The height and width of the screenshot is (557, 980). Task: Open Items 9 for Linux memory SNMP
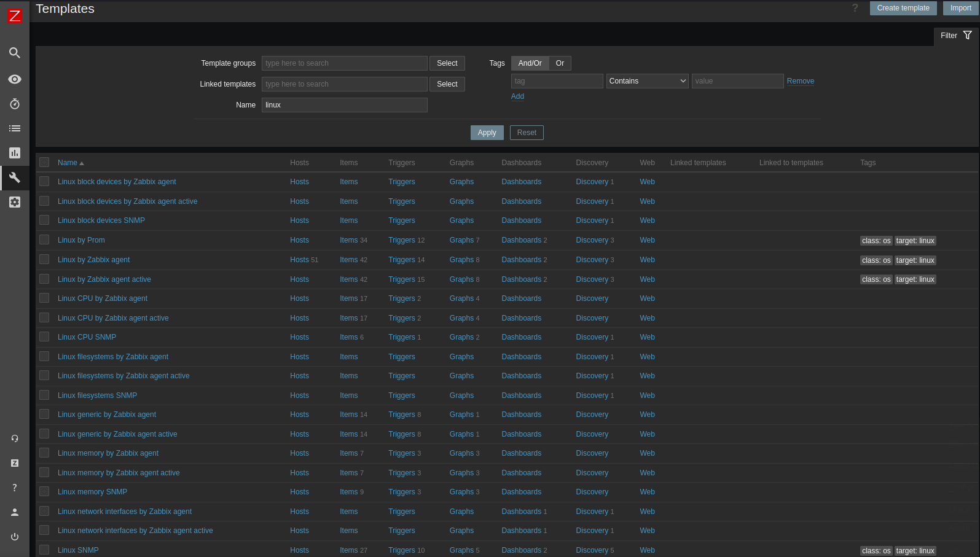click(351, 492)
